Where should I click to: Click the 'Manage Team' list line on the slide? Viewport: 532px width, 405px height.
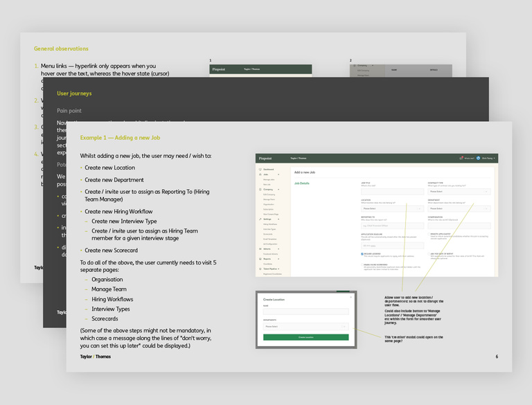[x=109, y=289]
